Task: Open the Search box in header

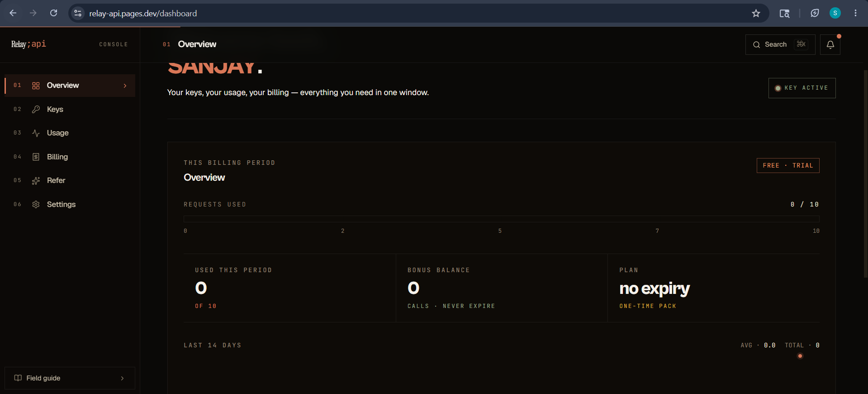Action: 780,44
